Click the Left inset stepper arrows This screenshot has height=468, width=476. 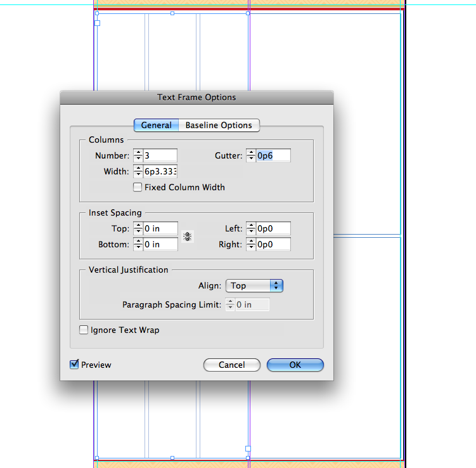click(x=251, y=228)
